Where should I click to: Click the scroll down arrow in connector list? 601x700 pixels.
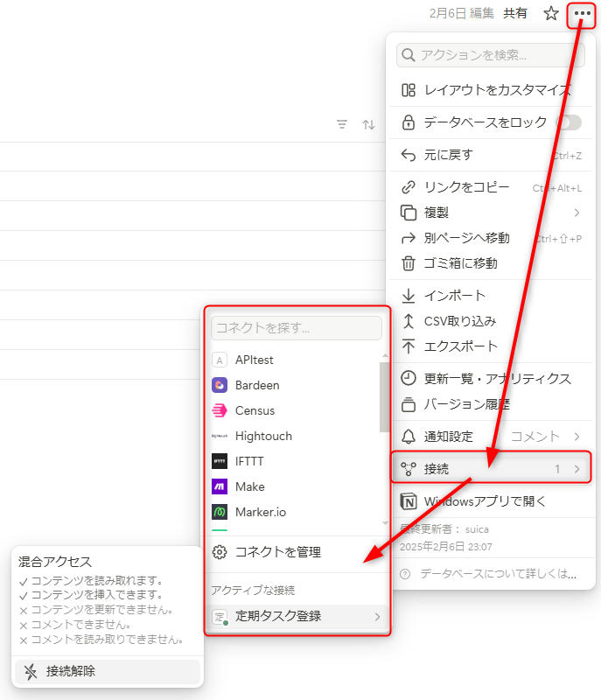(x=385, y=523)
